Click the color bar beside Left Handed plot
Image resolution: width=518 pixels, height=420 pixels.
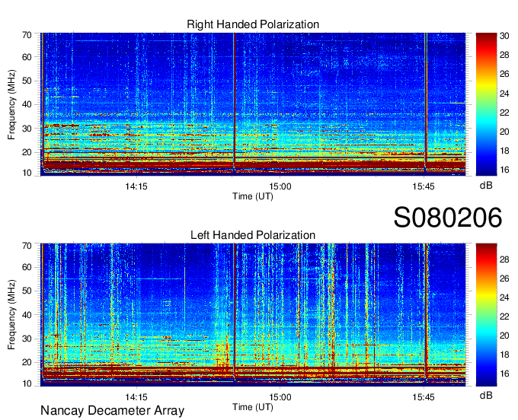click(486, 315)
